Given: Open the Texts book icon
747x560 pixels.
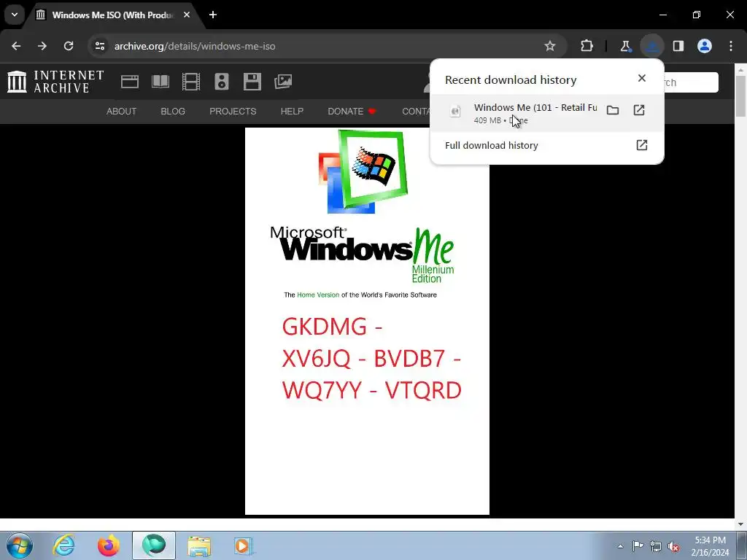Looking at the screenshot, I should [x=160, y=82].
